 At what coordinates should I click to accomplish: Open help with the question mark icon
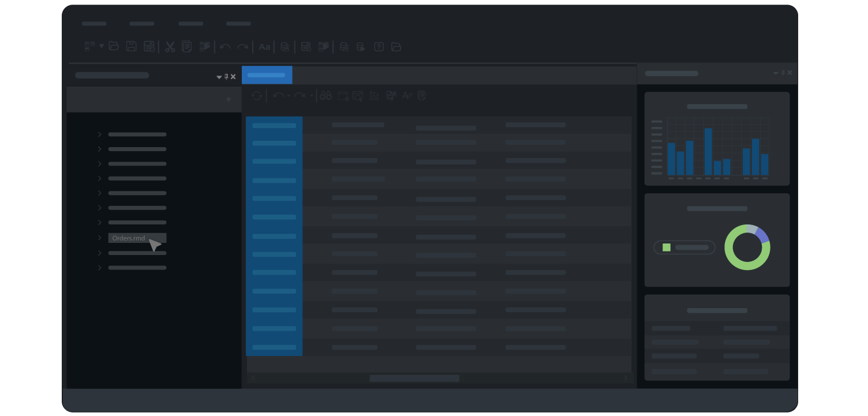[379, 47]
